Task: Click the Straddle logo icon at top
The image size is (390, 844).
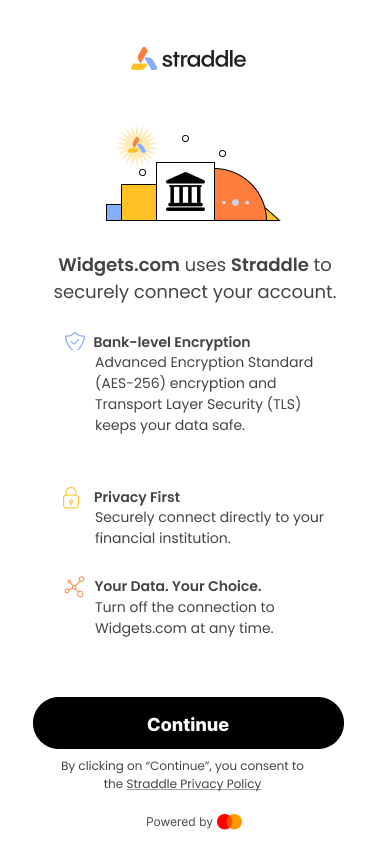Action: 144,59
